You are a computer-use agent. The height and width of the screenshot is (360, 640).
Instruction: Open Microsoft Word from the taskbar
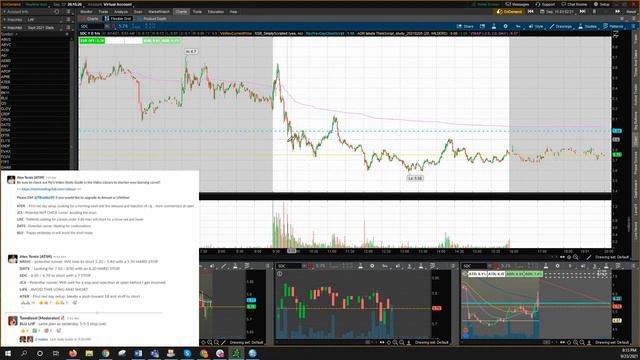138,353
